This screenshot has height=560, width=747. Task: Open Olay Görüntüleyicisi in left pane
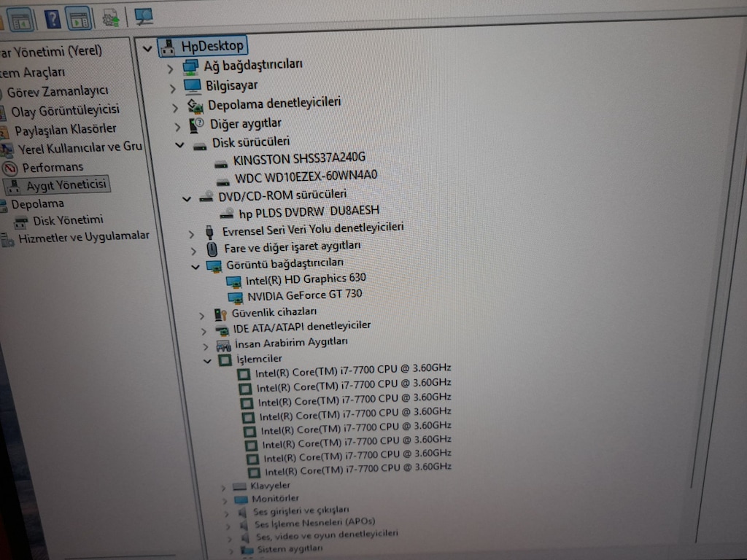[x=65, y=111]
